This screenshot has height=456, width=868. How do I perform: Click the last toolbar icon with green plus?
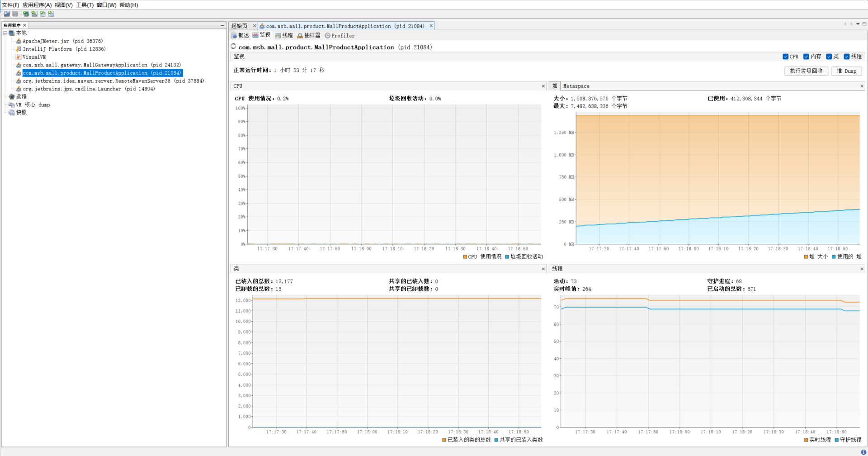pyautogui.click(x=51, y=14)
